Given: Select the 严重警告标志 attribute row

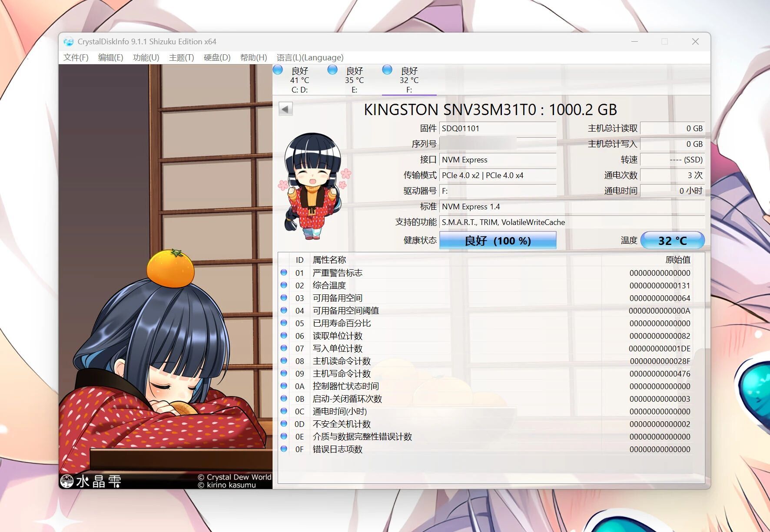Looking at the screenshot, I should click(485, 273).
